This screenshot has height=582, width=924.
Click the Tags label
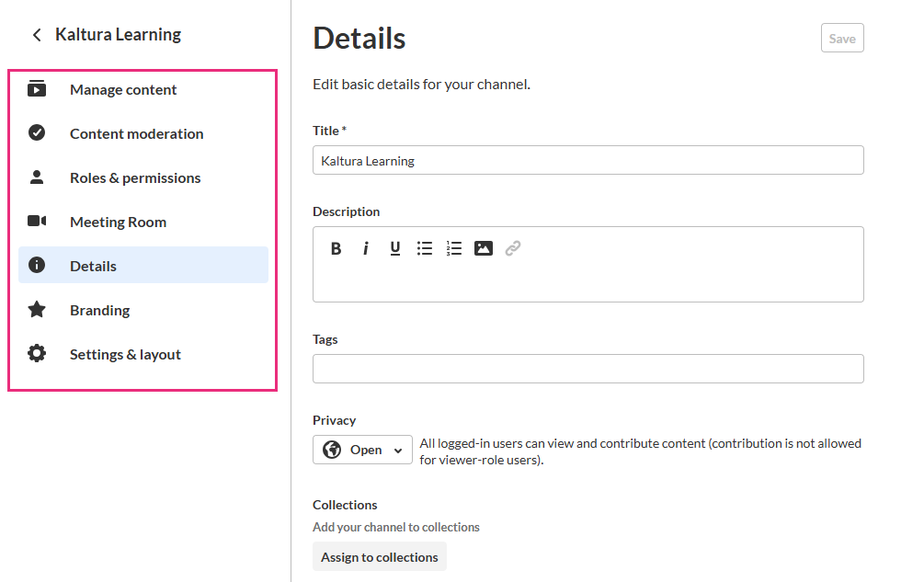click(x=325, y=339)
